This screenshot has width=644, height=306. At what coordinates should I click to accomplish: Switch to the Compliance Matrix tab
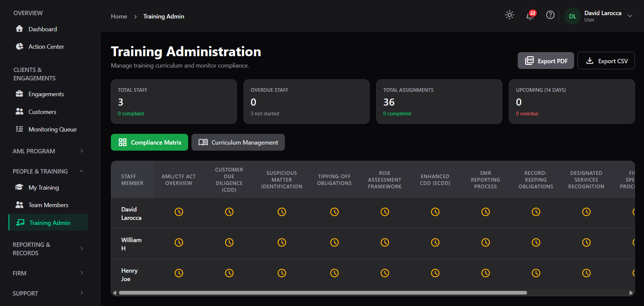pyautogui.click(x=149, y=142)
